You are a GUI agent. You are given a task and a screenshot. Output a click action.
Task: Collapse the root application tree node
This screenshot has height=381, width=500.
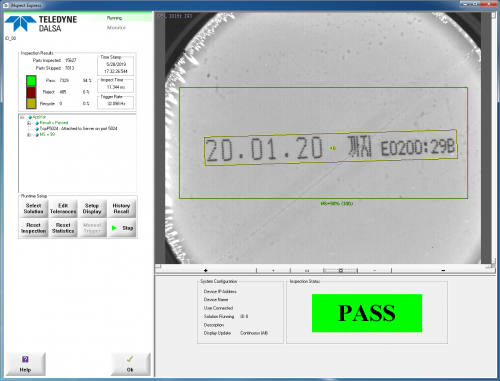click(22, 117)
